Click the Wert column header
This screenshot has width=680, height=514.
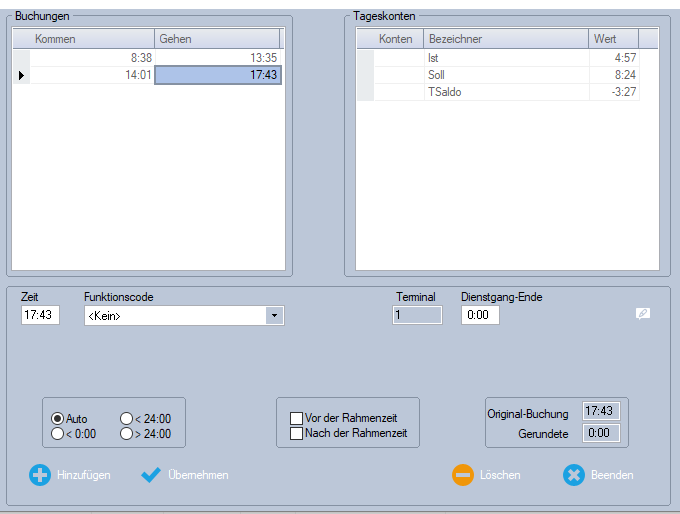(x=612, y=39)
